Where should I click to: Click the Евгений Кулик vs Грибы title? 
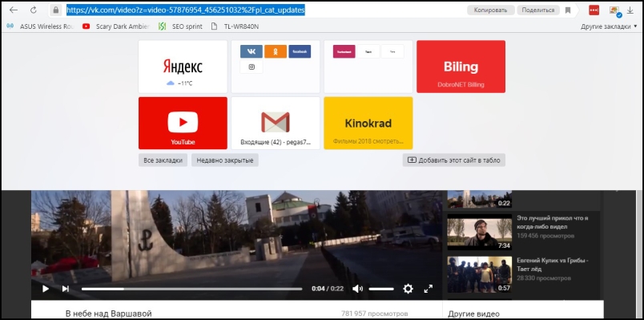[553, 265]
